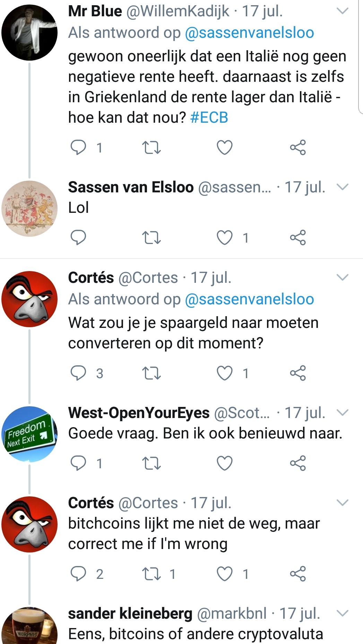The image size is (363, 644).
Task: Open the #ECB hashtag
Action: (209, 118)
